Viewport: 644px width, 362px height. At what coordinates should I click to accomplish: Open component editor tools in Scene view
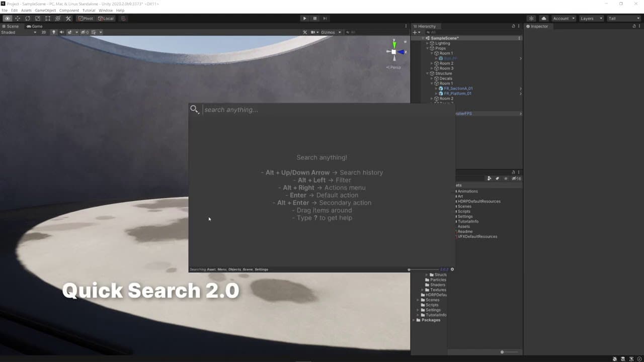click(305, 32)
